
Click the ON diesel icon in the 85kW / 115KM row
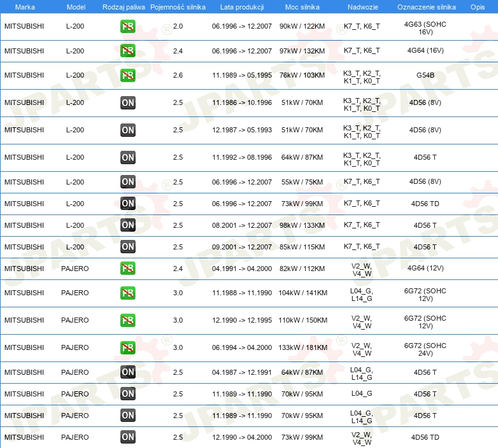click(127, 246)
